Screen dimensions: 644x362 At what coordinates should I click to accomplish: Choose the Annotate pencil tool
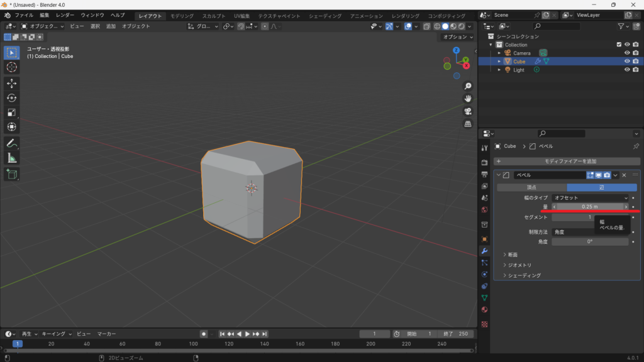12,143
